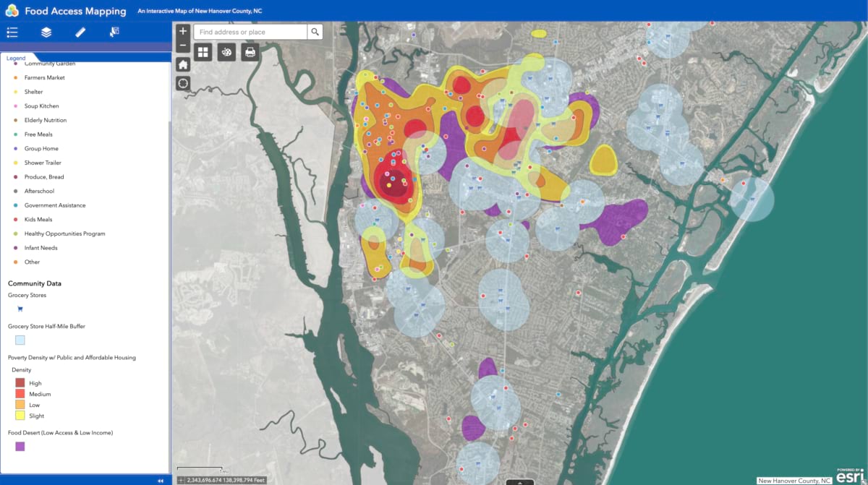
Task: Click the Infant Needs legend entry
Action: [41, 248]
